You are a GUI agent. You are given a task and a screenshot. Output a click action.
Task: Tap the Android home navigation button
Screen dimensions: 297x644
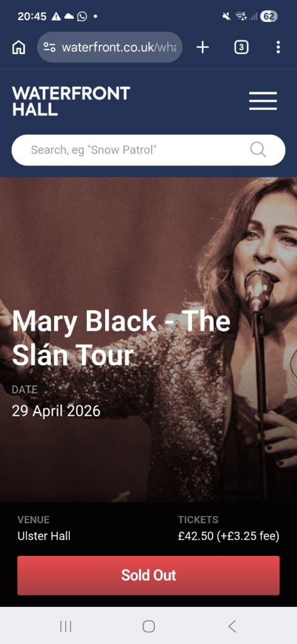148,626
